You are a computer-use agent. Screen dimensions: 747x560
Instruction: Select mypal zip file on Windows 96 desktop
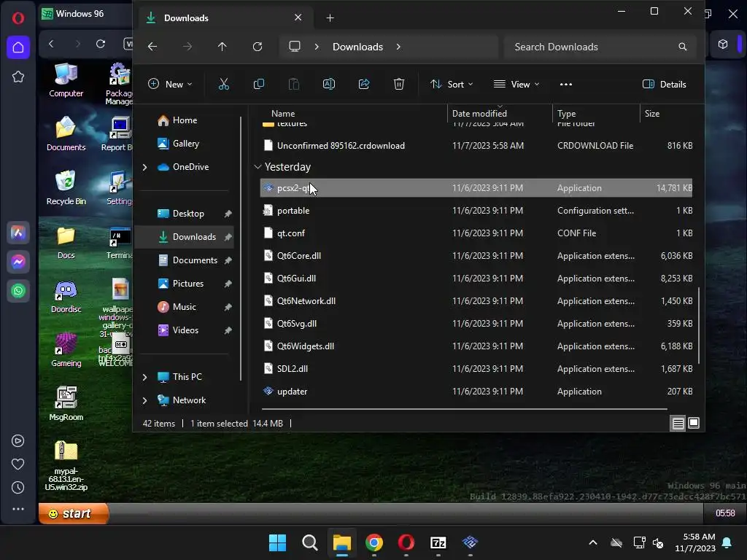point(66,465)
